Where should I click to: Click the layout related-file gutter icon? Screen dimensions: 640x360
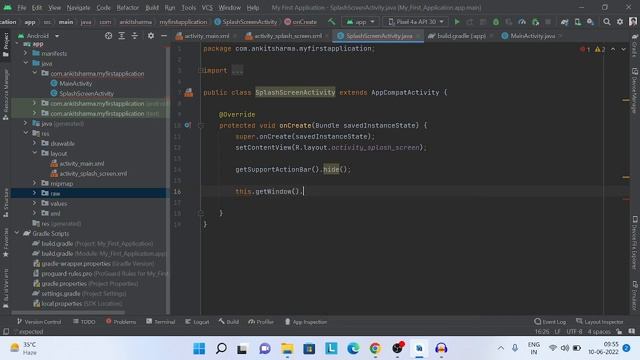pos(188,93)
